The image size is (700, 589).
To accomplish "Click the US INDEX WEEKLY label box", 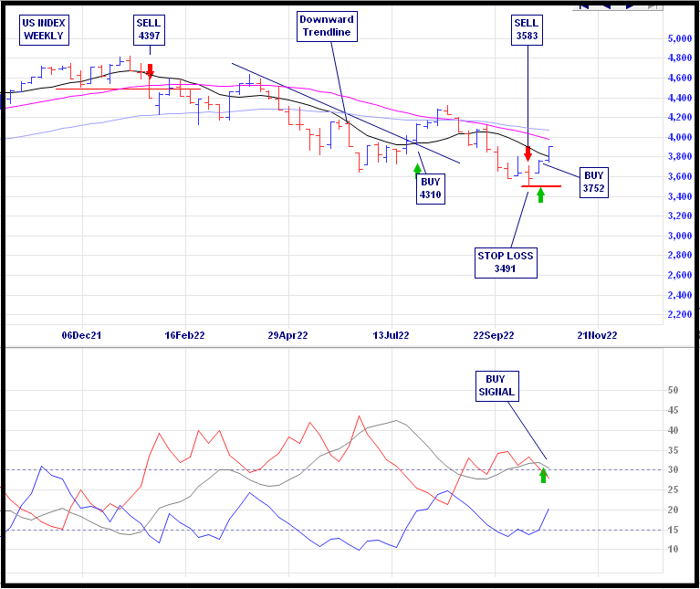I will click(x=44, y=30).
